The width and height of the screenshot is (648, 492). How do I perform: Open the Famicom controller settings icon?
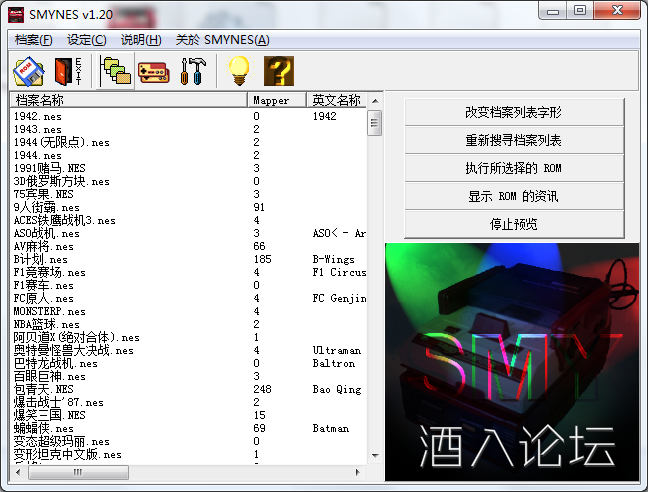click(153, 71)
